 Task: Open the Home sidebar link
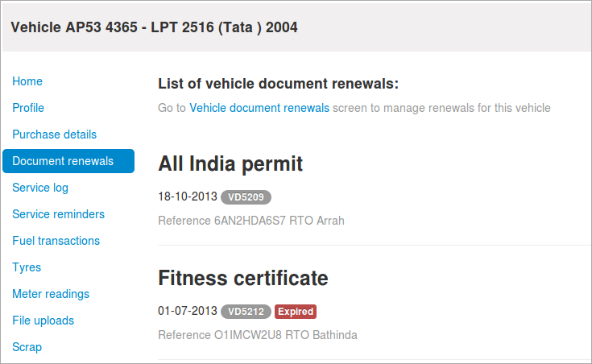27,81
